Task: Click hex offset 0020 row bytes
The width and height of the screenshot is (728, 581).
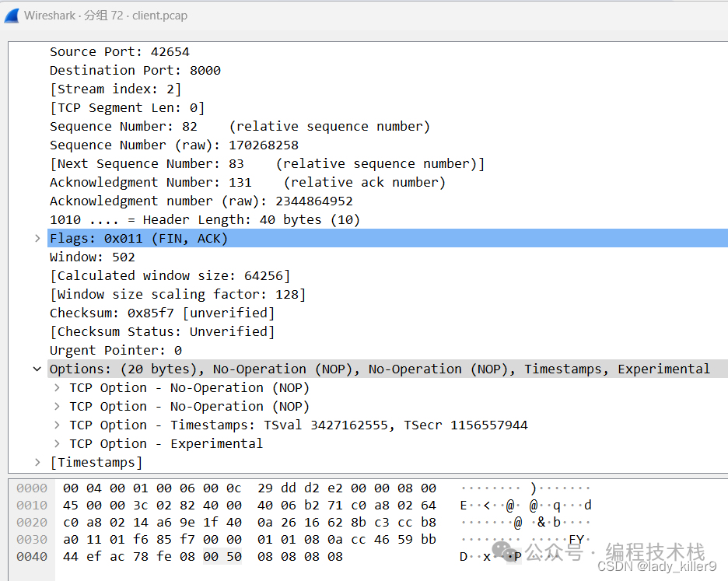Action: tap(249, 523)
